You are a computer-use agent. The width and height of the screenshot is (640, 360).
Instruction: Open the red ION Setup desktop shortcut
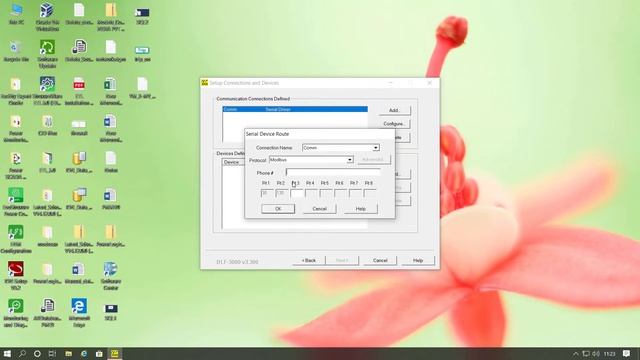coord(16,275)
